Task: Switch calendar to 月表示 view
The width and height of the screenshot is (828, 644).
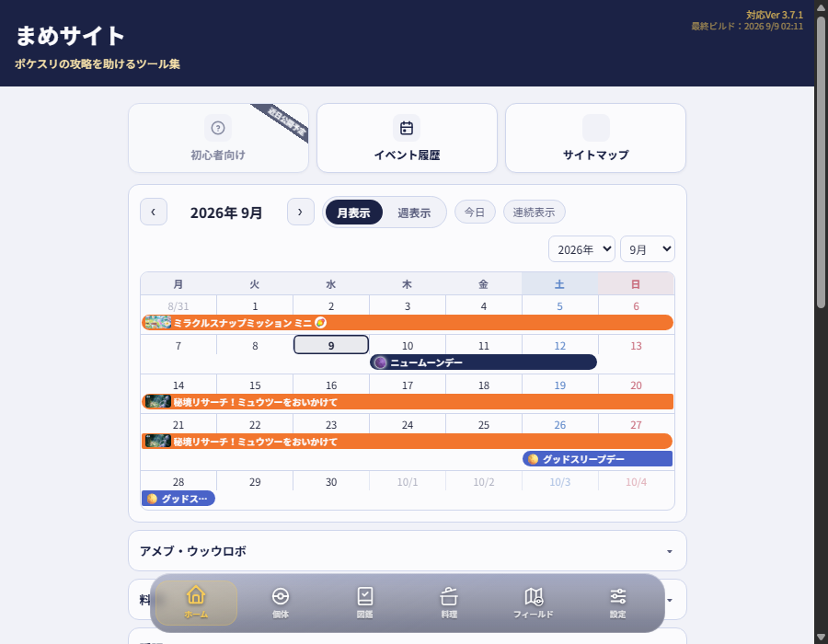Action: (x=354, y=213)
